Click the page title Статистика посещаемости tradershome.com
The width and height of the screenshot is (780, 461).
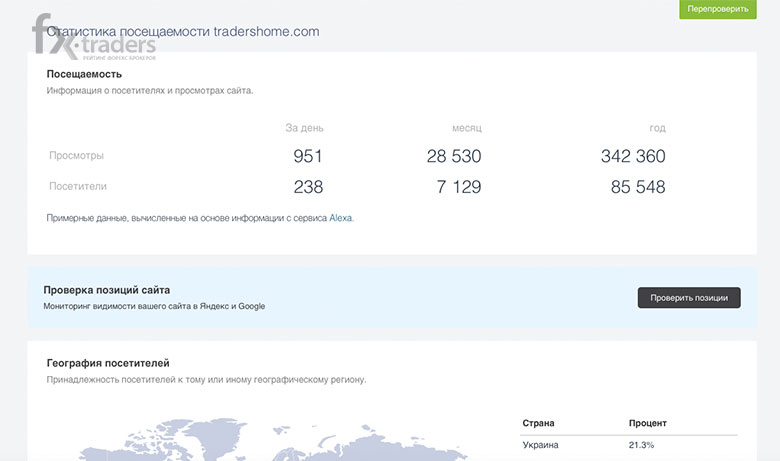[183, 31]
